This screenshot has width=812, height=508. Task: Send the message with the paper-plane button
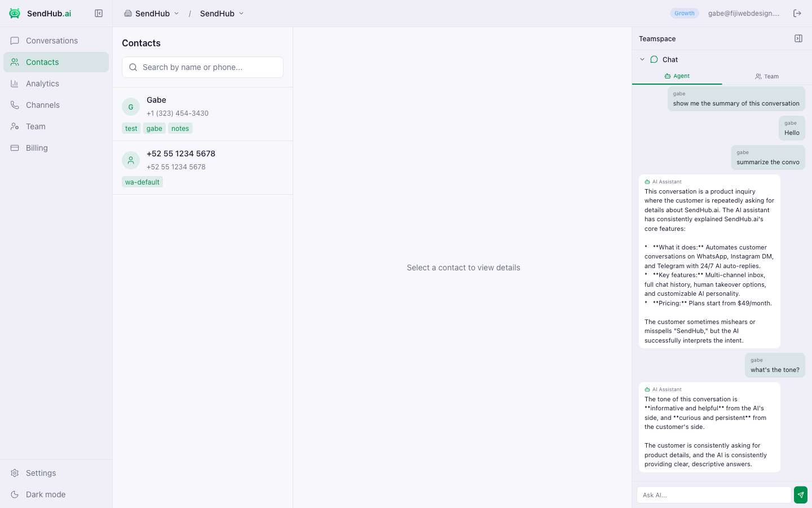click(801, 495)
